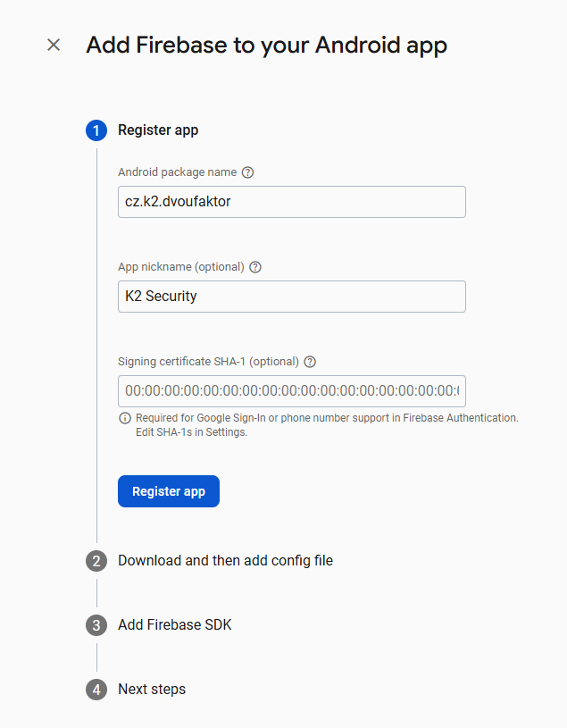Click the App nickname field containing K2 Security
The height and width of the screenshot is (728, 567).
291,297
